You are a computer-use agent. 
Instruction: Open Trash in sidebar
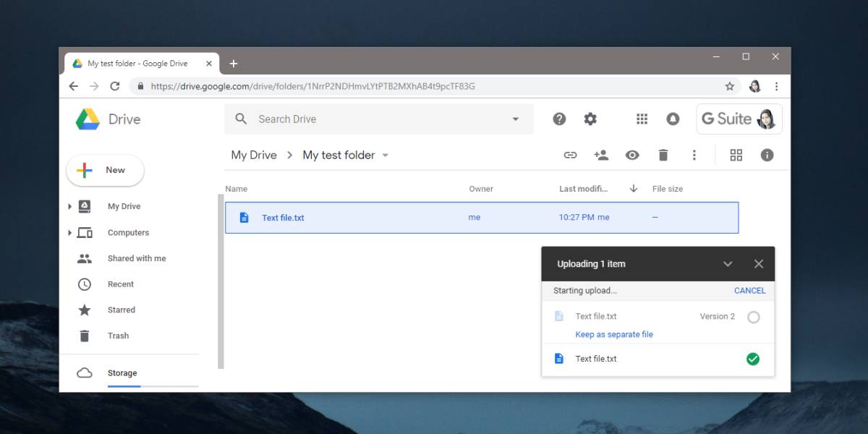[x=118, y=336]
